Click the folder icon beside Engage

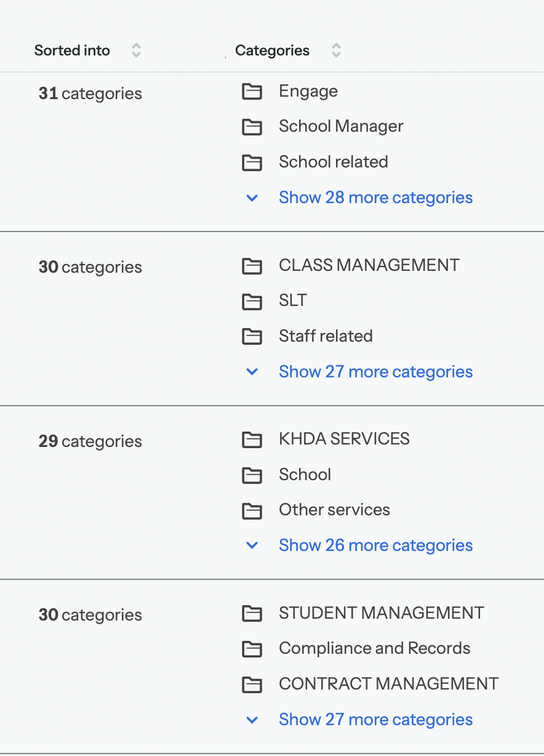click(252, 92)
